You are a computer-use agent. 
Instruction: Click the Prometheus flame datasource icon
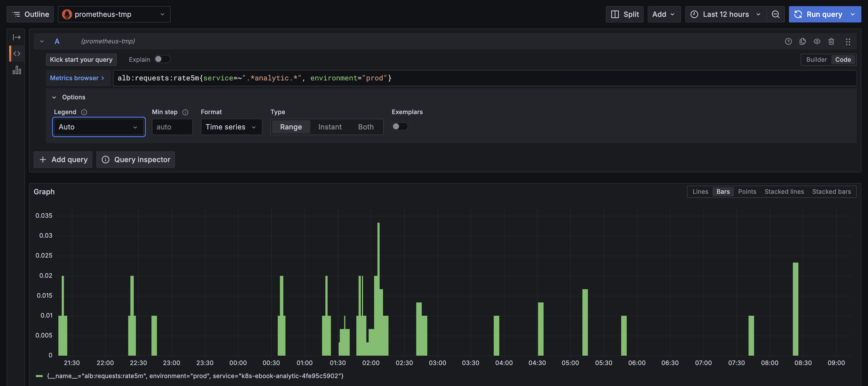[x=67, y=14]
